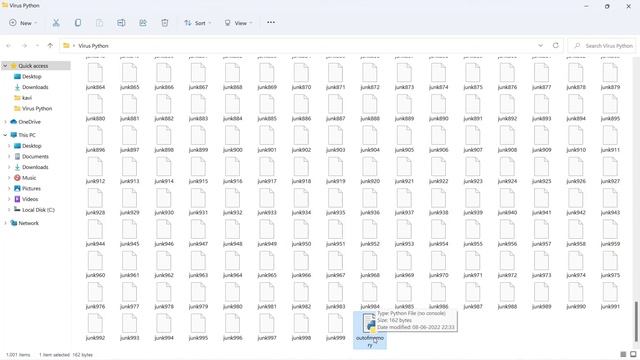Click the Back navigation arrow
Image resolution: width=640 pixels, height=360 pixels.
[9, 45]
